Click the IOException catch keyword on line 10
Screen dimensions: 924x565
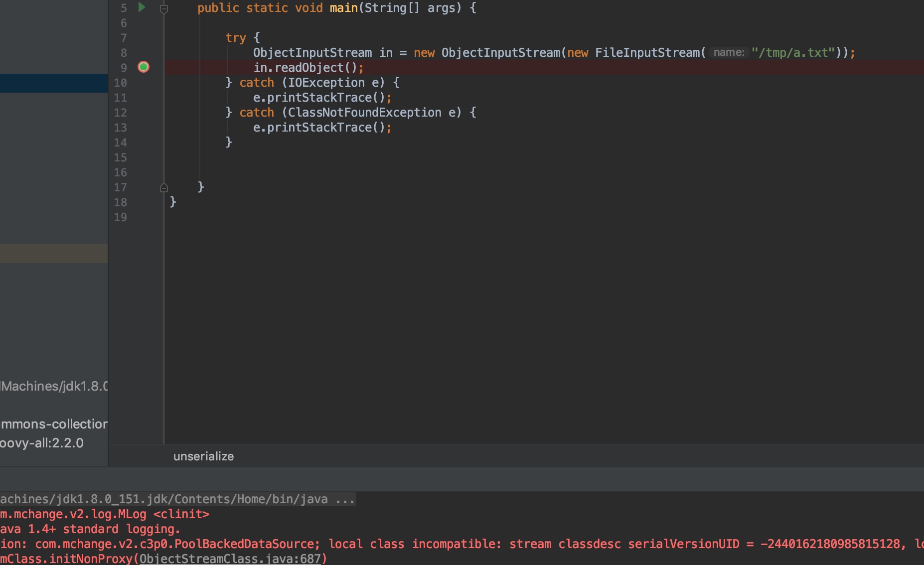point(257,82)
